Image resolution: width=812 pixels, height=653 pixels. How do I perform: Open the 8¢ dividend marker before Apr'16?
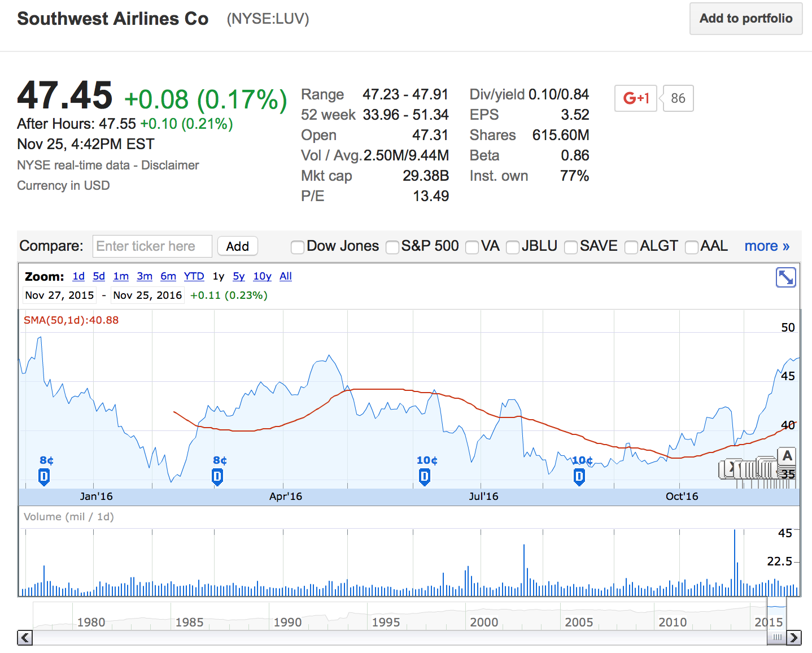tap(217, 477)
